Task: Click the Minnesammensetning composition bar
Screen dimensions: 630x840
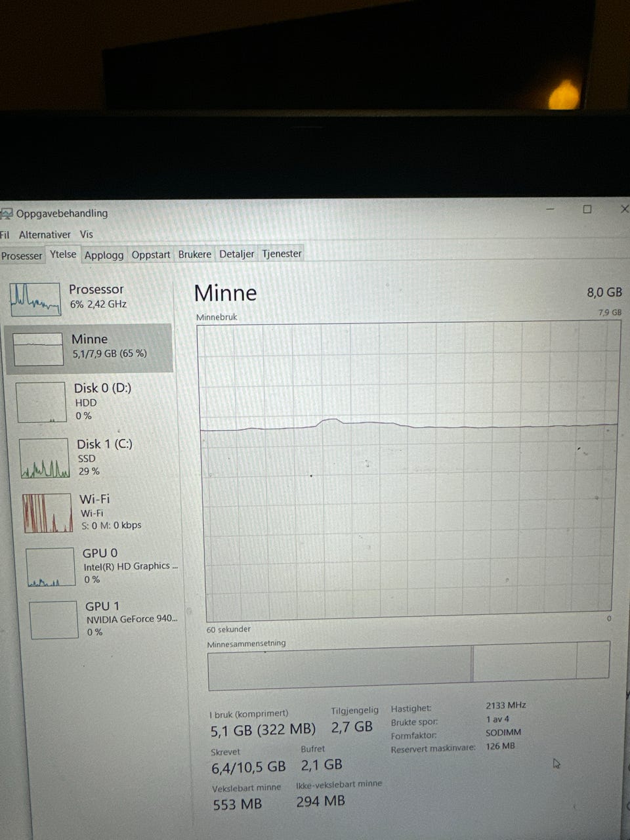Action: 408,665
